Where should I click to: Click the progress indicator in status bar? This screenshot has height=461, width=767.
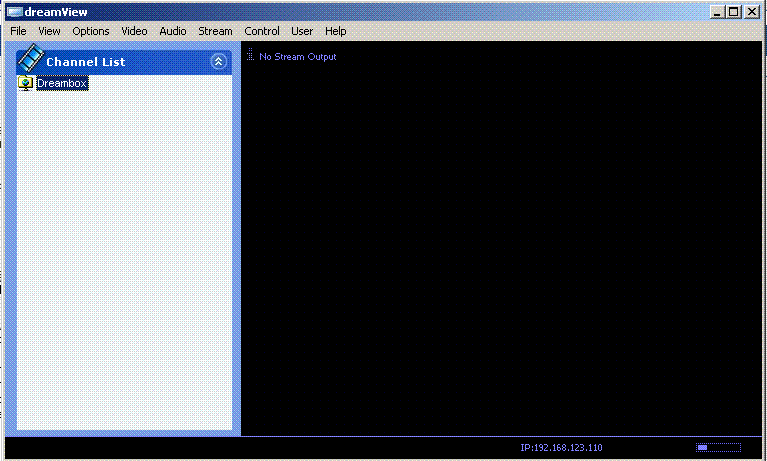[718, 447]
